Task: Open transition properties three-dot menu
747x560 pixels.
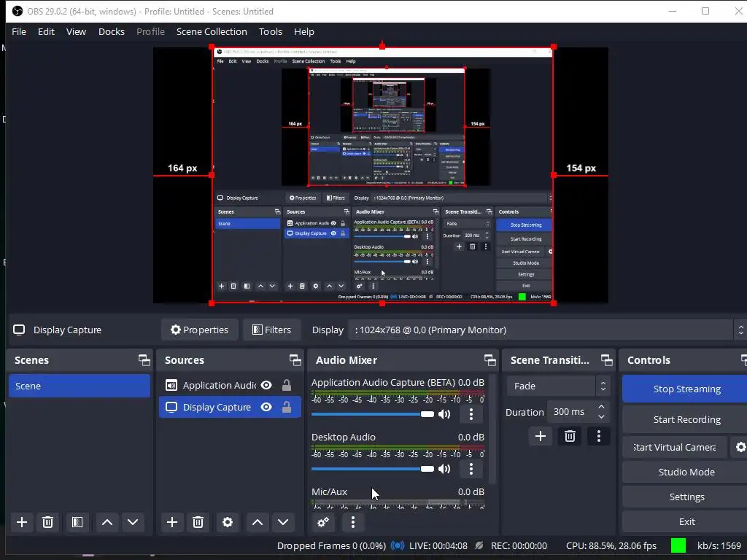Action: pyautogui.click(x=599, y=436)
